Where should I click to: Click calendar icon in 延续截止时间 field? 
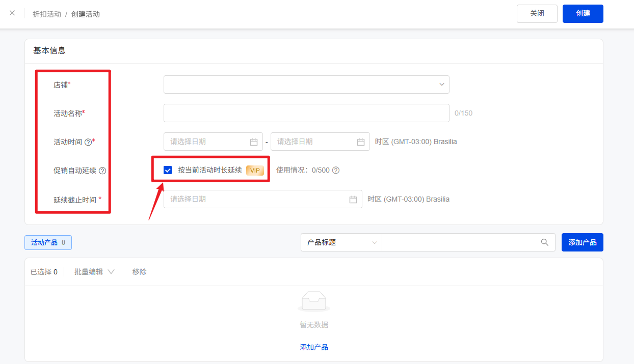tap(353, 199)
